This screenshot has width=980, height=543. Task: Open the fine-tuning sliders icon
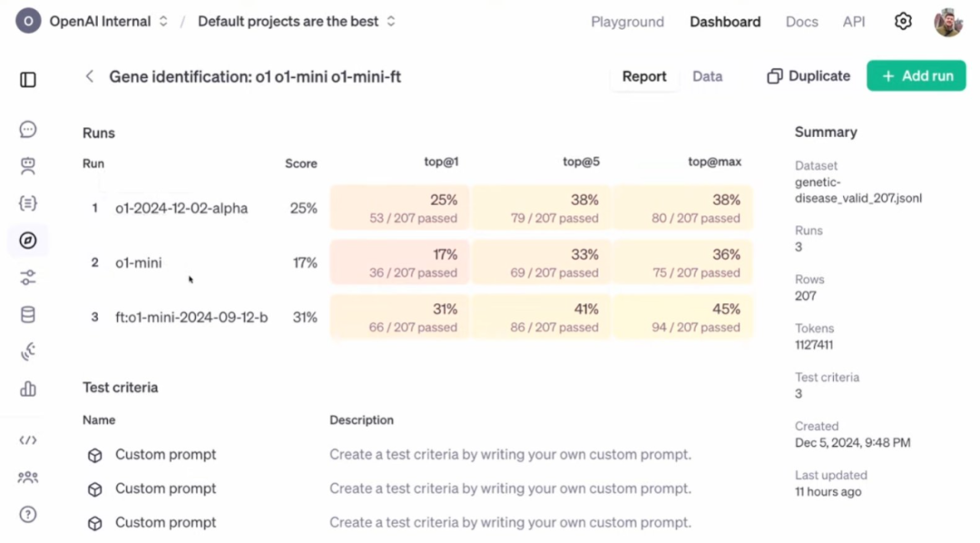28,277
